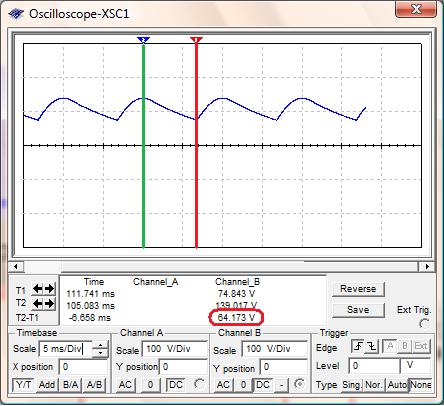The height and width of the screenshot is (406, 444).
Task: Click the trigger Level field
Action: [x=374, y=366]
